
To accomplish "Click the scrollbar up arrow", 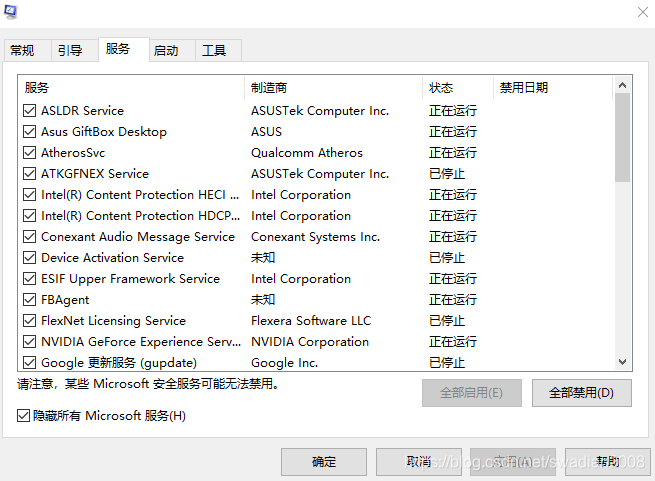I will (622, 85).
